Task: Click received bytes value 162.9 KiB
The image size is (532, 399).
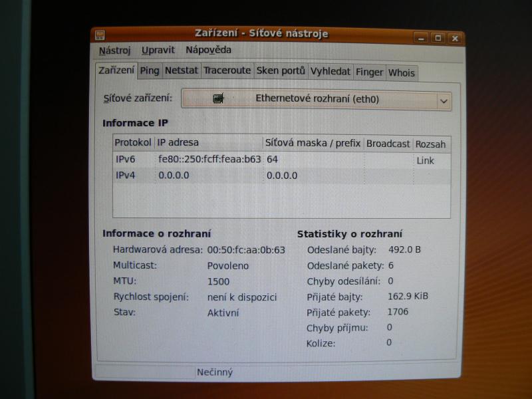Action: pyautogui.click(x=408, y=296)
